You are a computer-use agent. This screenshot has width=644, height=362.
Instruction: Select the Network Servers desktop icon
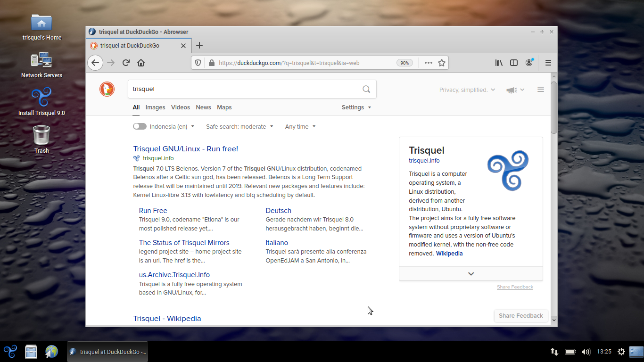41,65
